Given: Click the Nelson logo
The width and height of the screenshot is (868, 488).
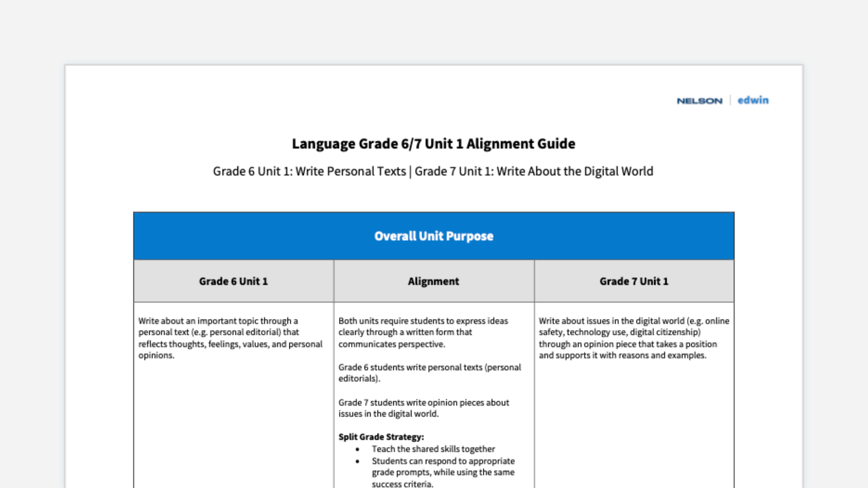Looking at the screenshot, I should coord(699,101).
